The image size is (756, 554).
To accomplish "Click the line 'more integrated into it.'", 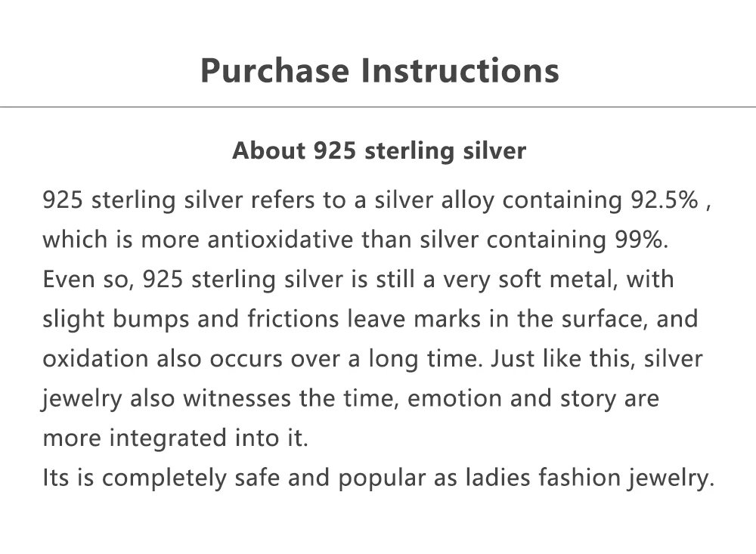I will (x=175, y=438).
